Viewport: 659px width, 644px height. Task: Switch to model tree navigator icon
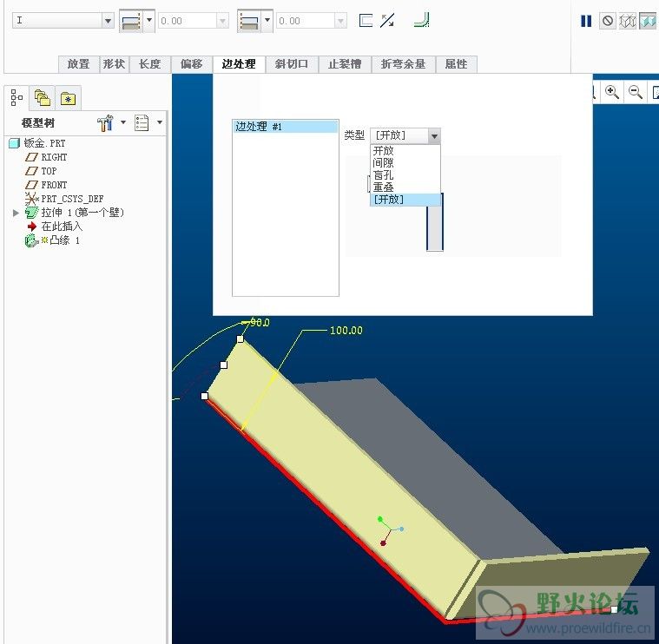[x=16, y=98]
